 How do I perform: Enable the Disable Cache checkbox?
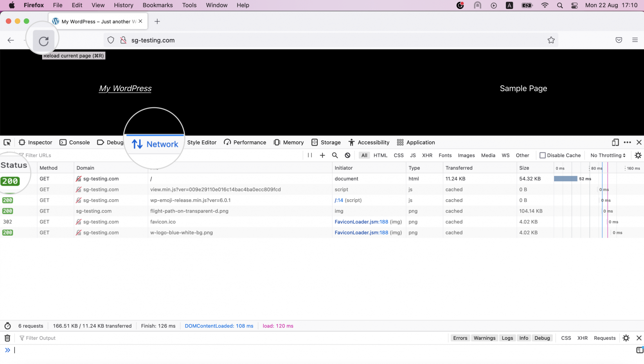543,155
